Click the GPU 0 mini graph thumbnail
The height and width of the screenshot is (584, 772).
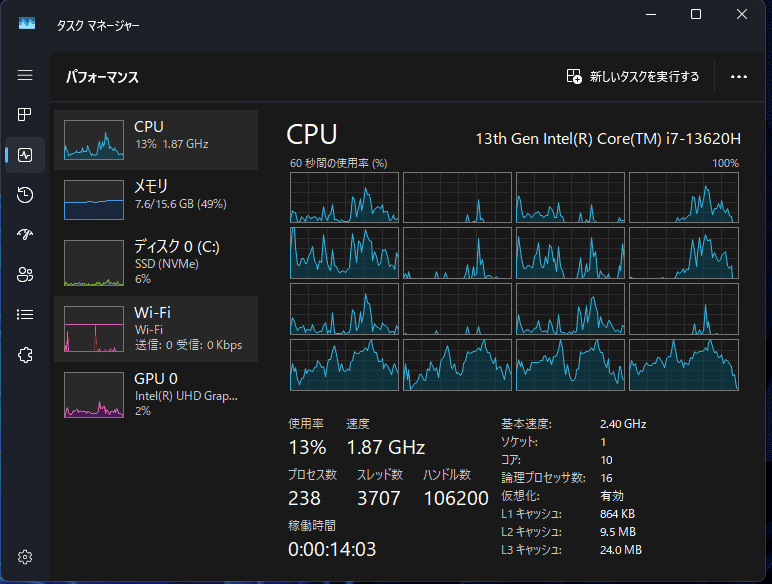(94, 395)
